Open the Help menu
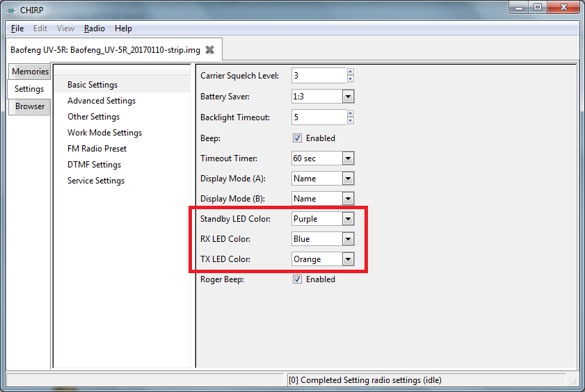 point(123,28)
